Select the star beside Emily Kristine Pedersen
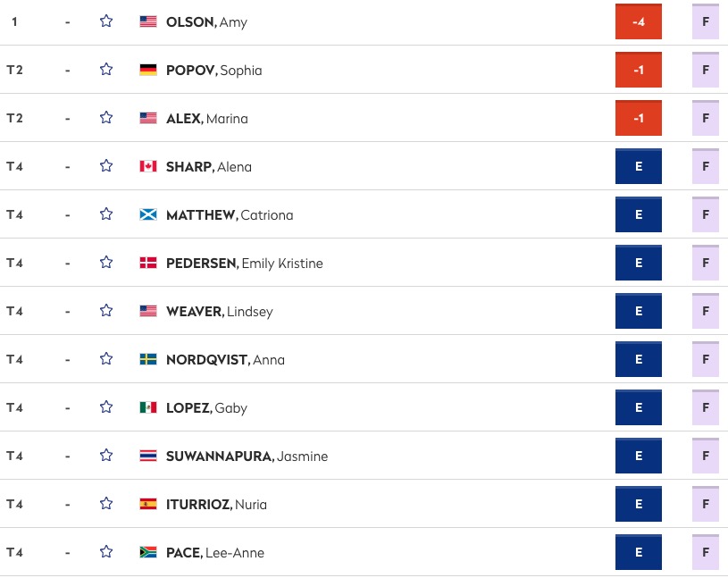Screen dimensions: 728x578 click(x=106, y=263)
